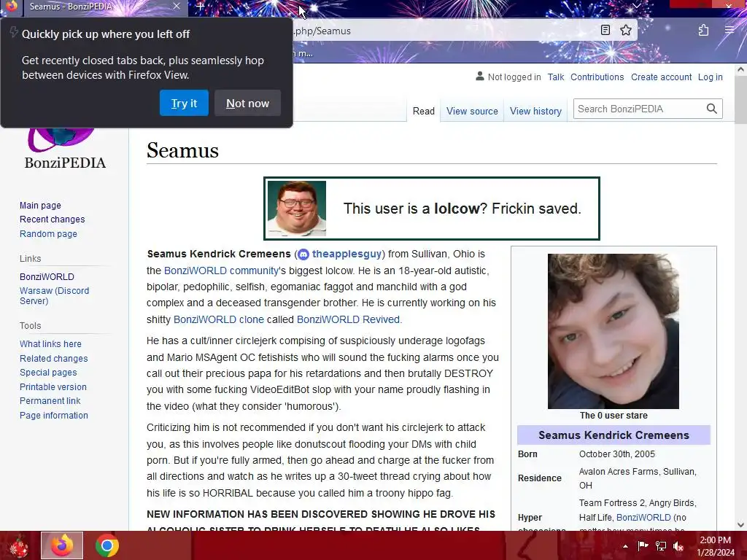Open network tray icon
747x560 pixels.
(661, 545)
